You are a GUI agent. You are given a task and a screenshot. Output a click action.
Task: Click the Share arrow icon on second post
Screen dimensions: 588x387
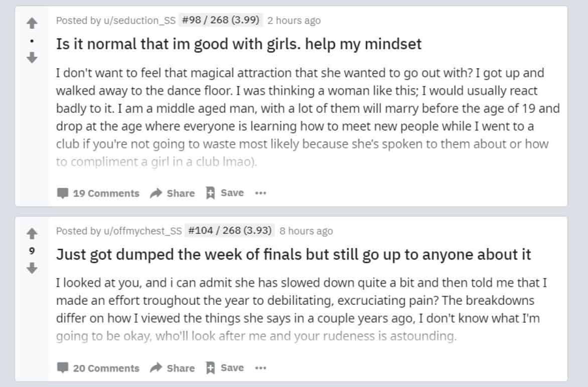coord(156,367)
